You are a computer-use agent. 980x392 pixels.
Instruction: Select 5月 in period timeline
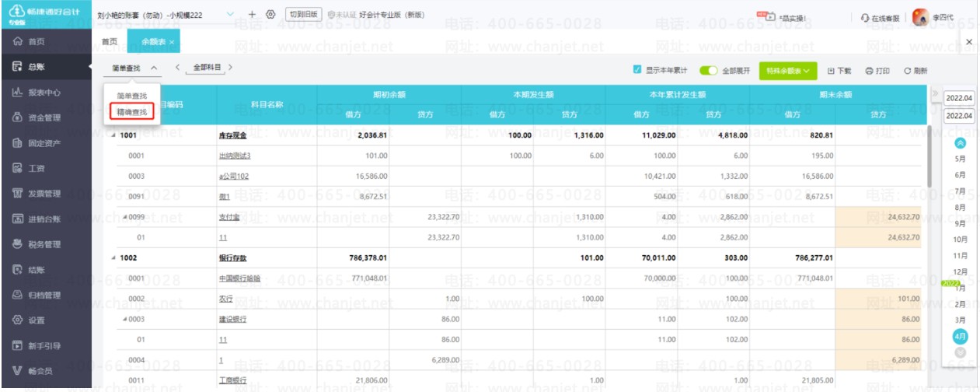(x=960, y=159)
